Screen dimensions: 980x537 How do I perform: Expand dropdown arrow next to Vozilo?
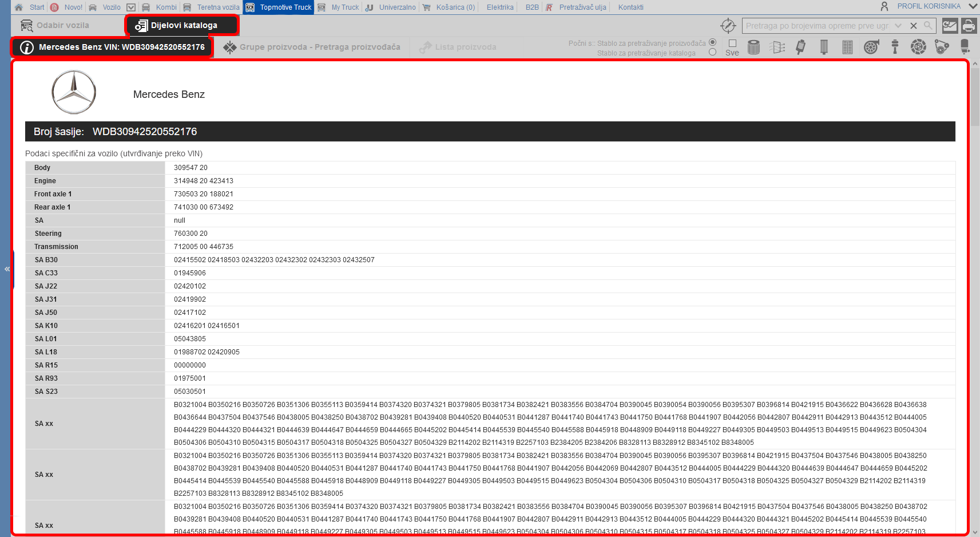point(131,7)
